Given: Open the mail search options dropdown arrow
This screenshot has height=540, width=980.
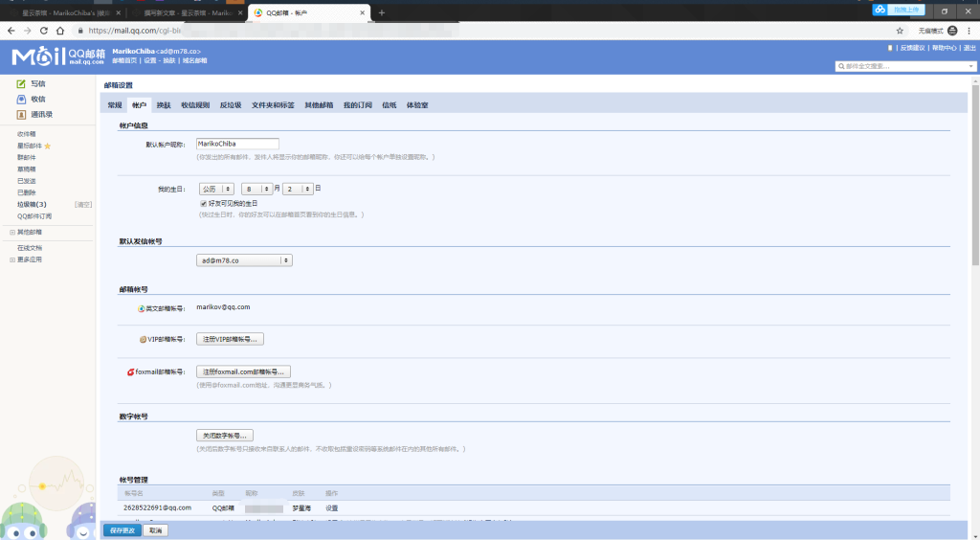Looking at the screenshot, I should (x=970, y=66).
